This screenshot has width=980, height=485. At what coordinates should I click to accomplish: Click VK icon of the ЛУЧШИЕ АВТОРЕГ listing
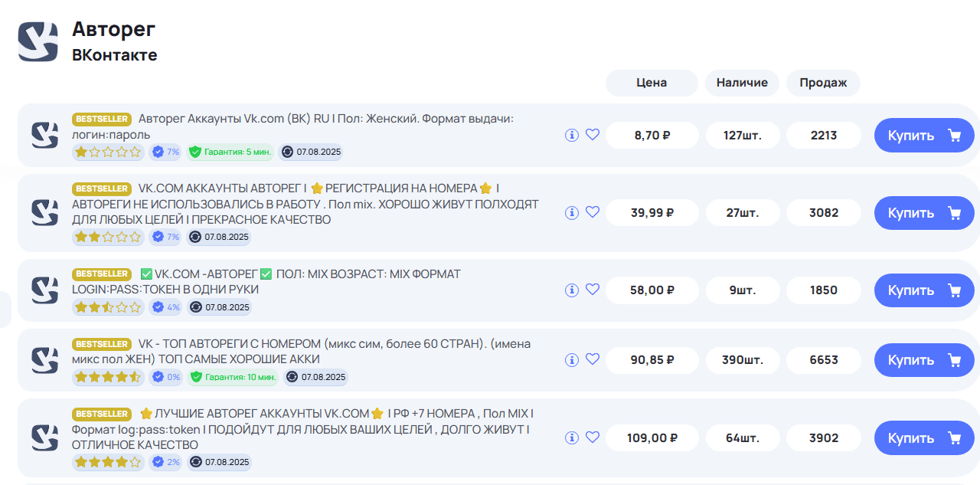point(44,437)
